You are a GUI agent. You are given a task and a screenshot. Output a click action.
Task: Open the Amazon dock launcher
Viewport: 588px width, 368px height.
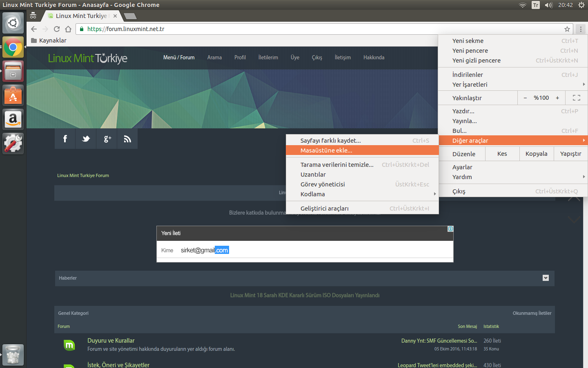click(x=13, y=119)
